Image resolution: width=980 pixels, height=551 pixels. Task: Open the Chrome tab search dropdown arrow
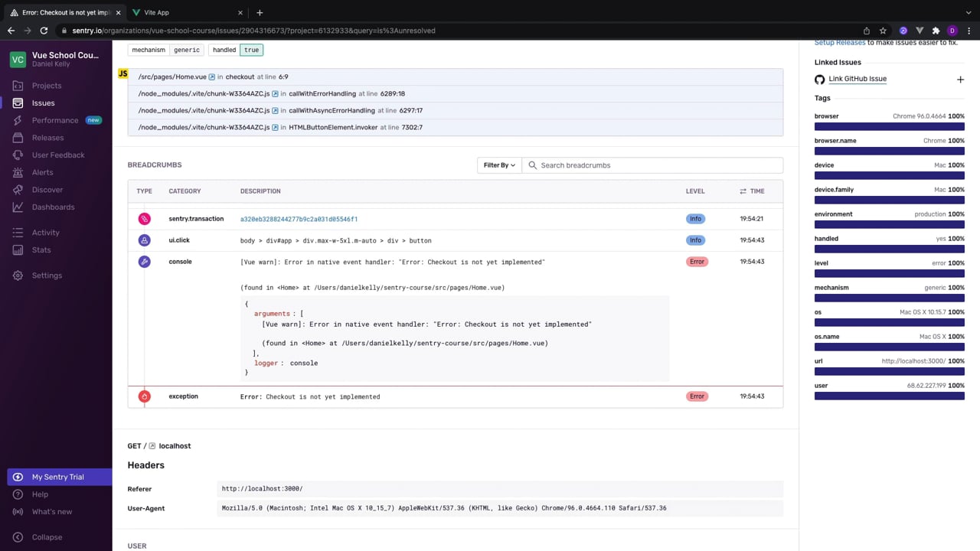coord(968,12)
